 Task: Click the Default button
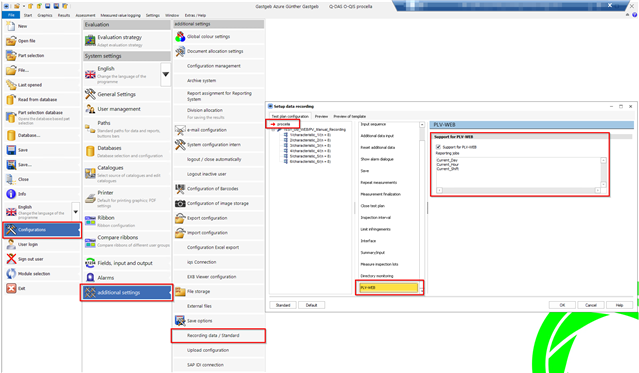pyautogui.click(x=311, y=305)
